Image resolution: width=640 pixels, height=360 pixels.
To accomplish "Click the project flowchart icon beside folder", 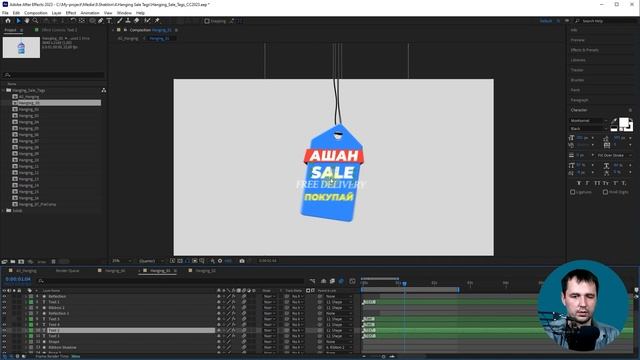I will [x=104, y=90].
